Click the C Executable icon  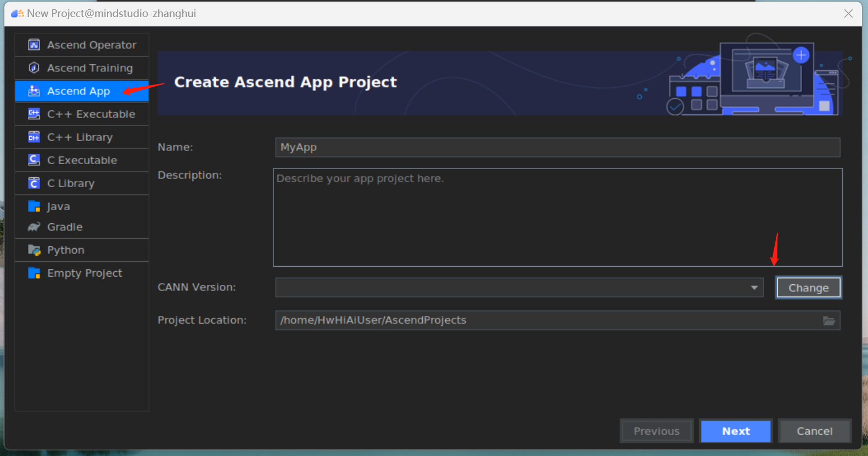[x=34, y=160]
